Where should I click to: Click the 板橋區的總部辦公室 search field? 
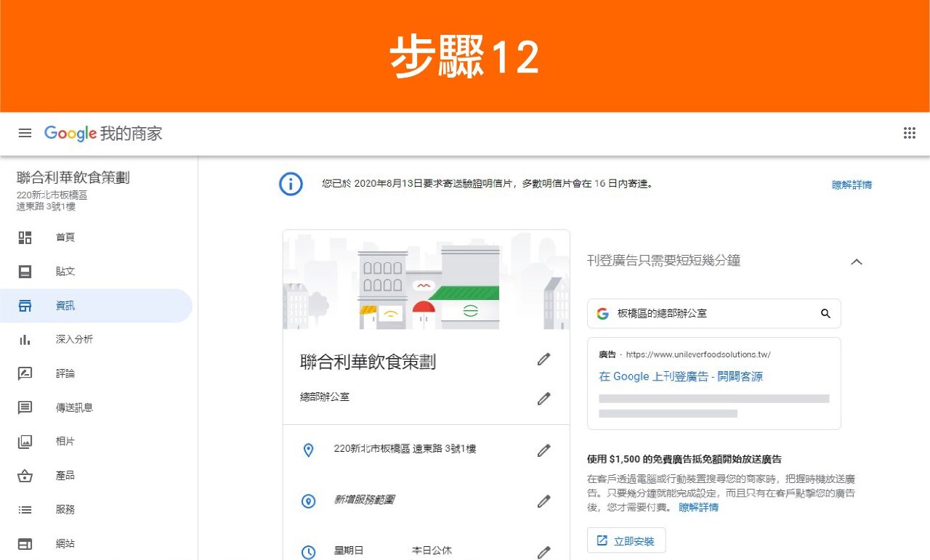tap(714, 314)
